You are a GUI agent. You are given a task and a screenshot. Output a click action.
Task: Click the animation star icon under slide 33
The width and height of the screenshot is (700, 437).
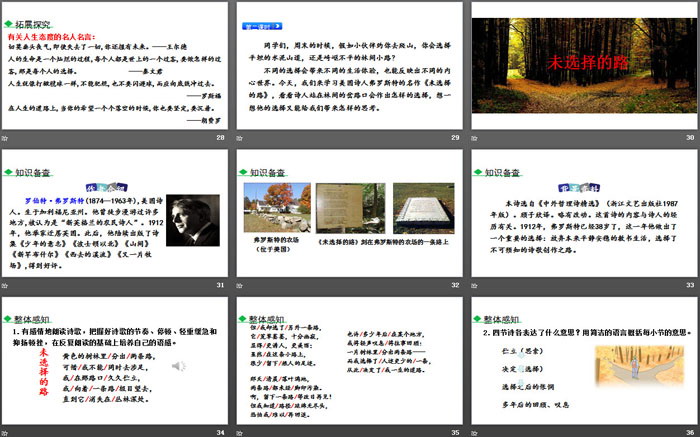(x=474, y=285)
